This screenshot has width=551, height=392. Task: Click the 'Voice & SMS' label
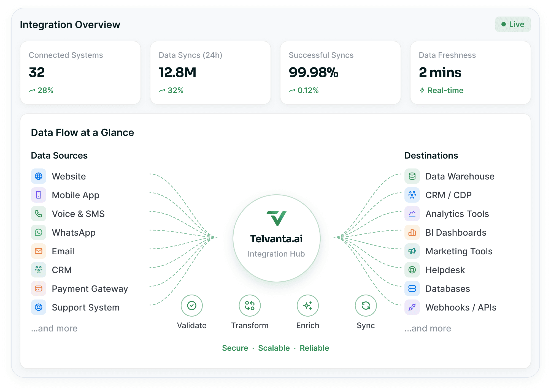pos(78,214)
